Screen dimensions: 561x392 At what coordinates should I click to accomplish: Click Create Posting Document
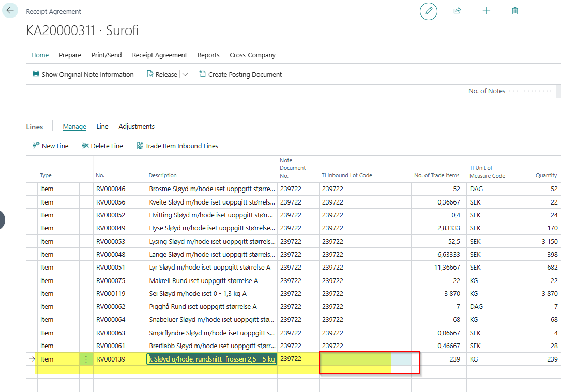240,74
